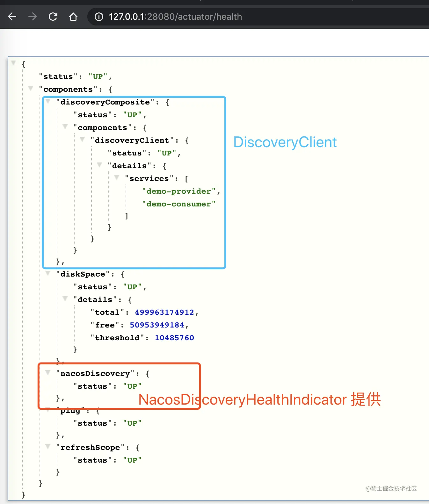Select the "UP" status under refreshScope
This screenshot has height=504, width=429.
[x=132, y=460]
